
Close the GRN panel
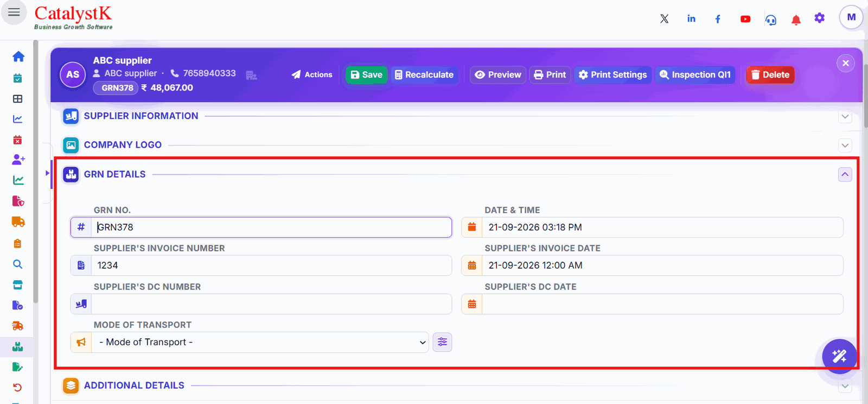[845, 63]
